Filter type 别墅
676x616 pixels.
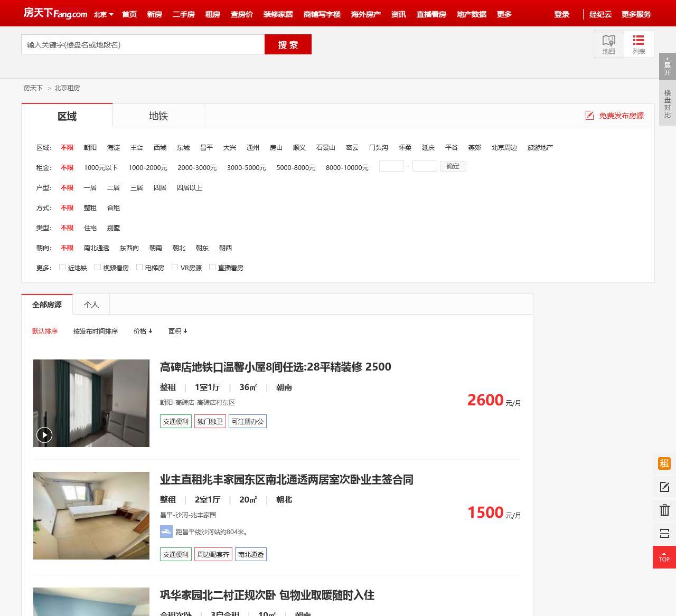[x=114, y=228]
